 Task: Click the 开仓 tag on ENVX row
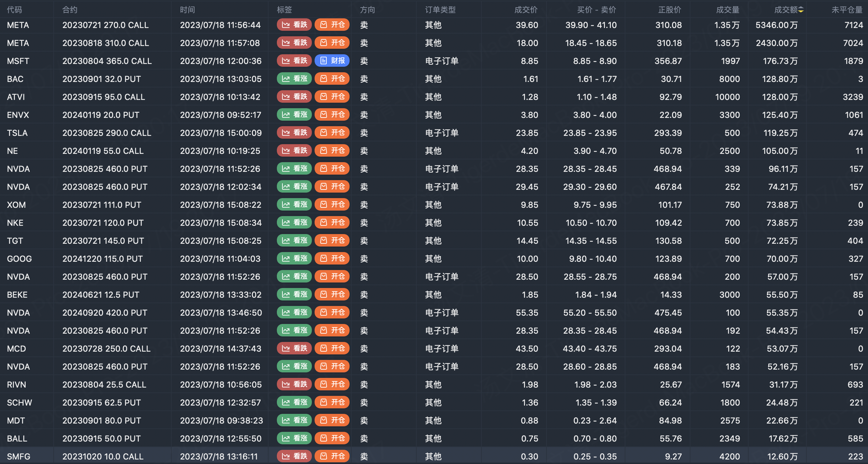tap(332, 115)
